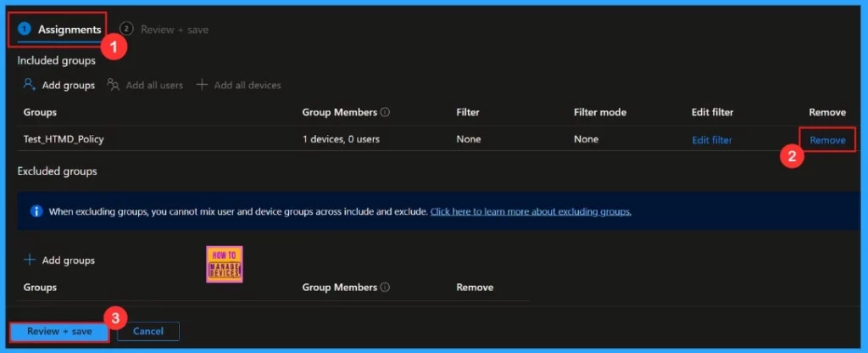Remove the Test_HTMD_Policy group
Screen dimensions: 868x353
pyautogui.click(x=827, y=140)
